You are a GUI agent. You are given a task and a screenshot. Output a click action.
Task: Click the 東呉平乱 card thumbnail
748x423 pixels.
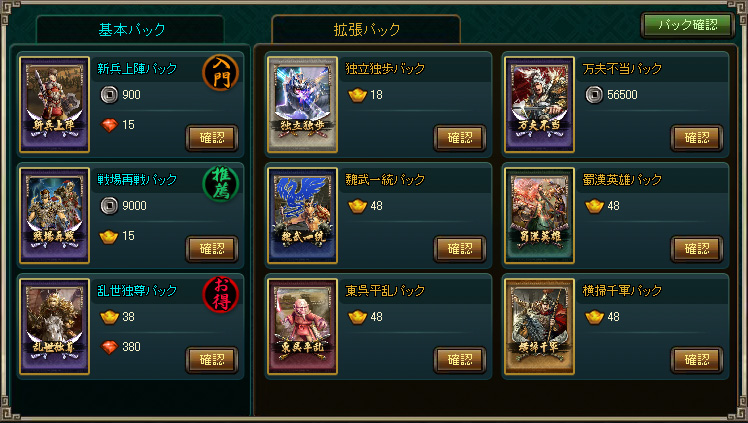click(x=302, y=327)
